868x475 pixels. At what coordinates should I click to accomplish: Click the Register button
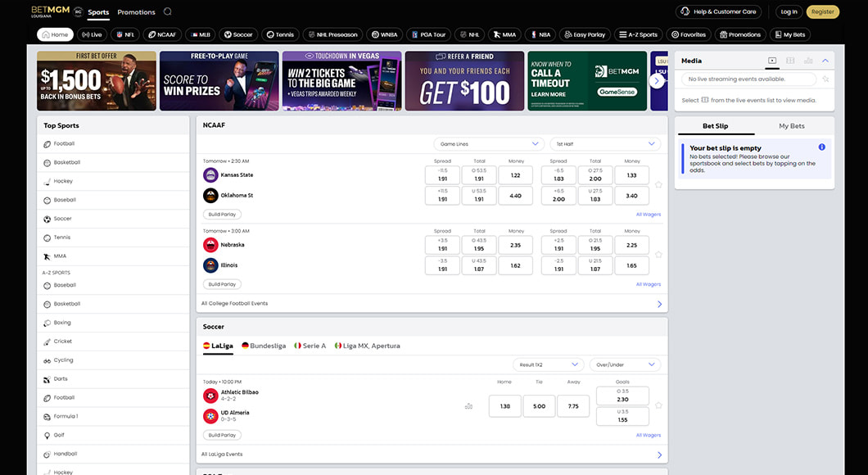[823, 11]
